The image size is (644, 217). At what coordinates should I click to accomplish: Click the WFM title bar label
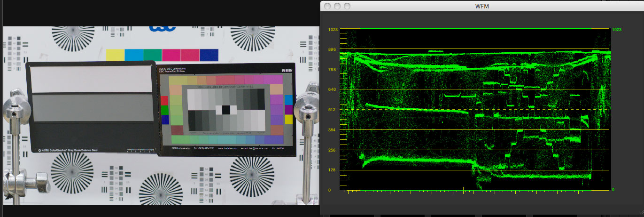[482, 6]
